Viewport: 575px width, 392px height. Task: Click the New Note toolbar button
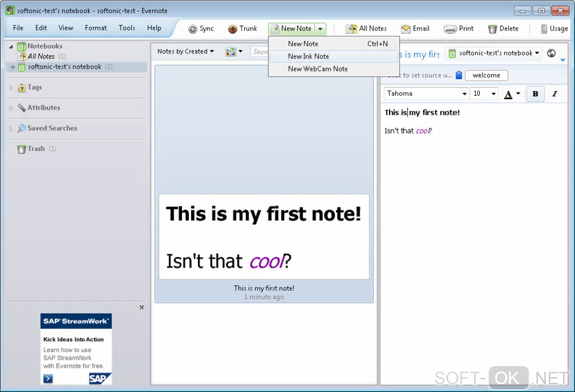[292, 29]
